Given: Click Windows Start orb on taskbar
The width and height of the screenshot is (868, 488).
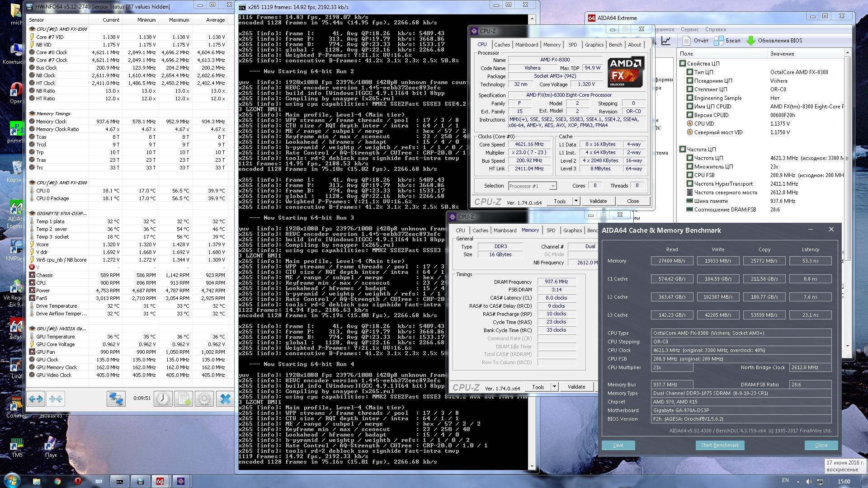Looking at the screenshot, I should click(12, 481).
